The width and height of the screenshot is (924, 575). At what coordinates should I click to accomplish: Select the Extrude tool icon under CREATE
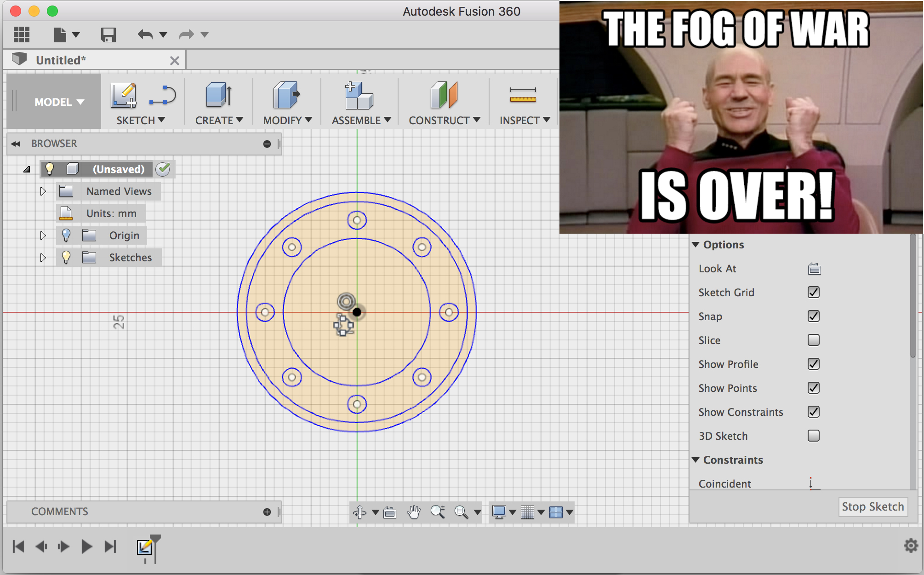coord(219,96)
